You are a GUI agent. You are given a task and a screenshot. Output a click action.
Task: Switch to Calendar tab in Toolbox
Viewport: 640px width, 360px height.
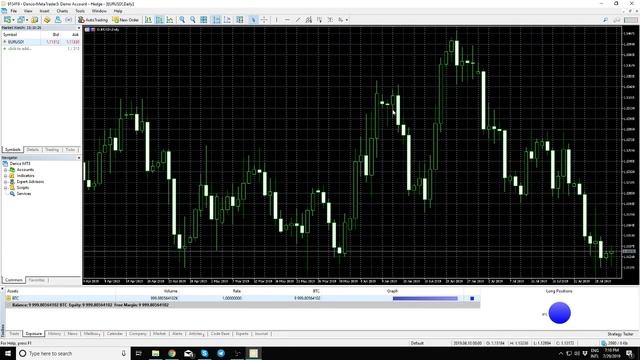click(x=115, y=334)
